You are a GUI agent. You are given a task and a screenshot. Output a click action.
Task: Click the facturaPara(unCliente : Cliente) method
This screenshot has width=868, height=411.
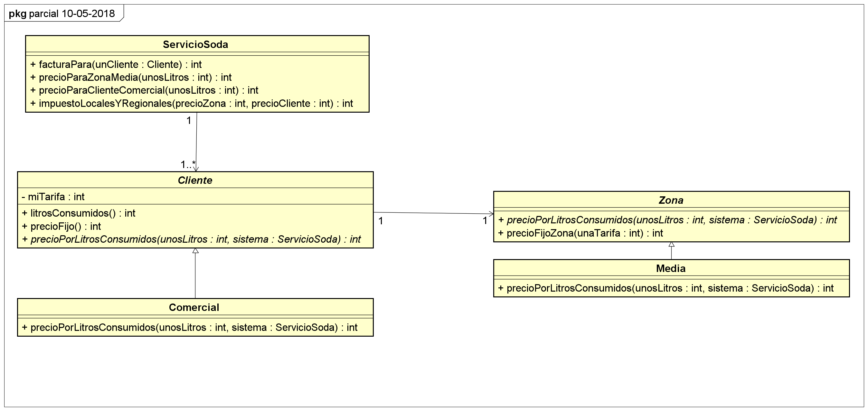click(116, 64)
